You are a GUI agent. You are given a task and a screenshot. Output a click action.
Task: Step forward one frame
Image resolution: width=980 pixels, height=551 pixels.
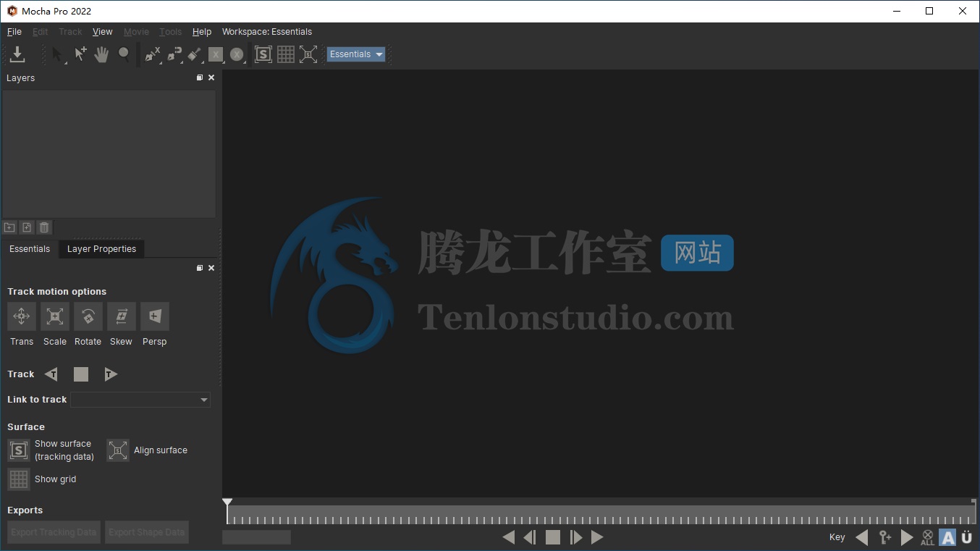click(x=576, y=537)
